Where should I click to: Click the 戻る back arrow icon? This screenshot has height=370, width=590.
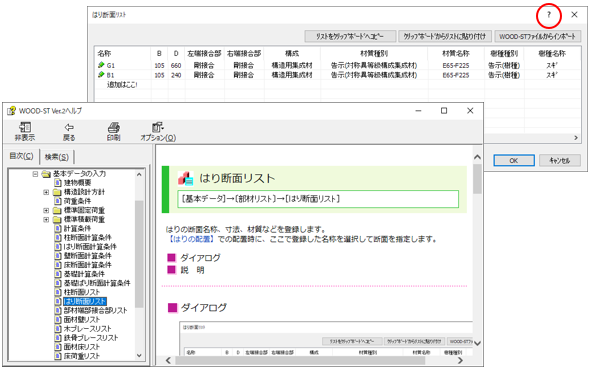click(x=69, y=127)
